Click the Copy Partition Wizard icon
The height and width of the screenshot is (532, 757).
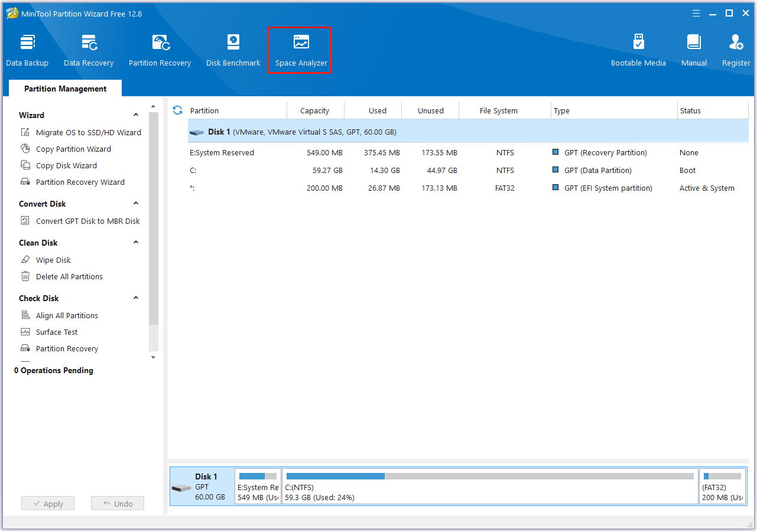(x=25, y=149)
